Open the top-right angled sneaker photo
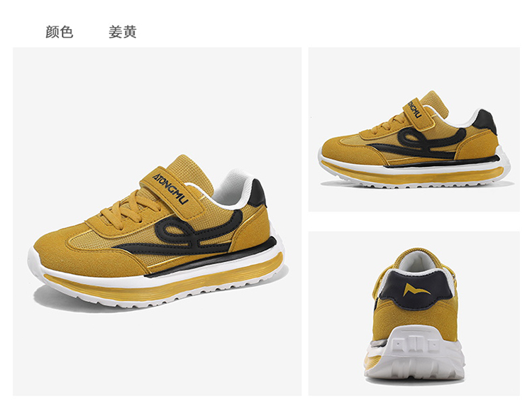The height and width of the screenshot is (404, 532). (x=414, y=129)
